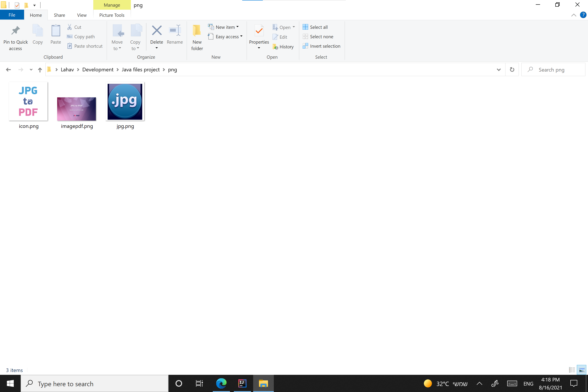
Task: Switch to details view toggle in status bar
Action: click(x=572, y=370)
